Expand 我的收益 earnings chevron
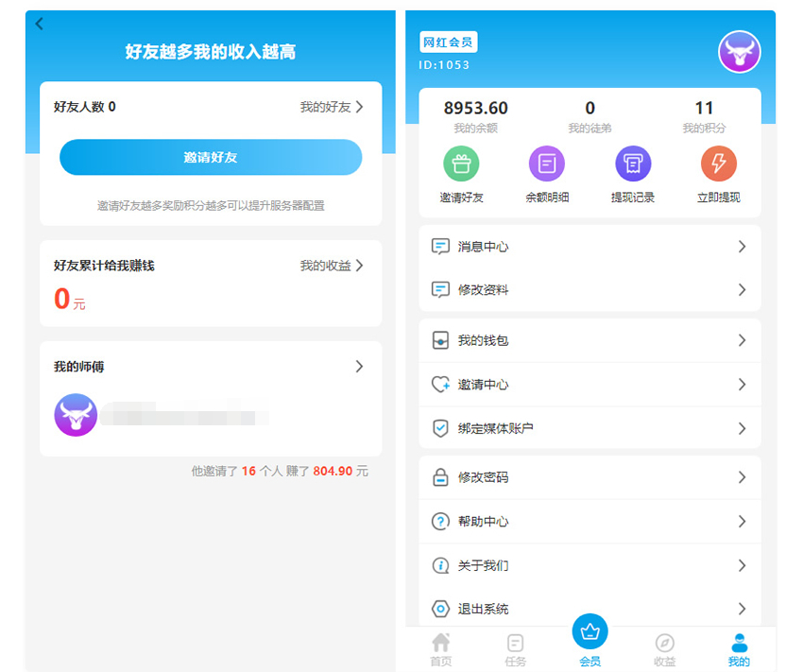Image resolution: width=803 pixels, height=672 pixels. [359, 266]
